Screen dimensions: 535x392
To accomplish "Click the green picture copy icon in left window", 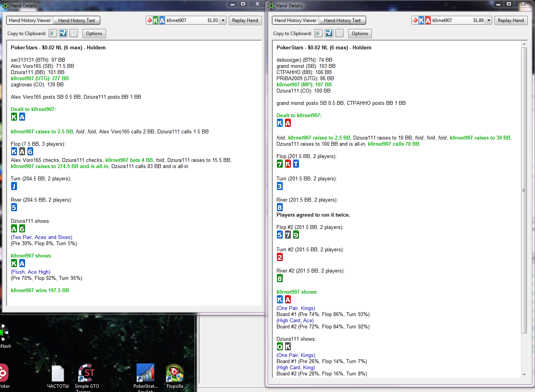I will 53,33.
